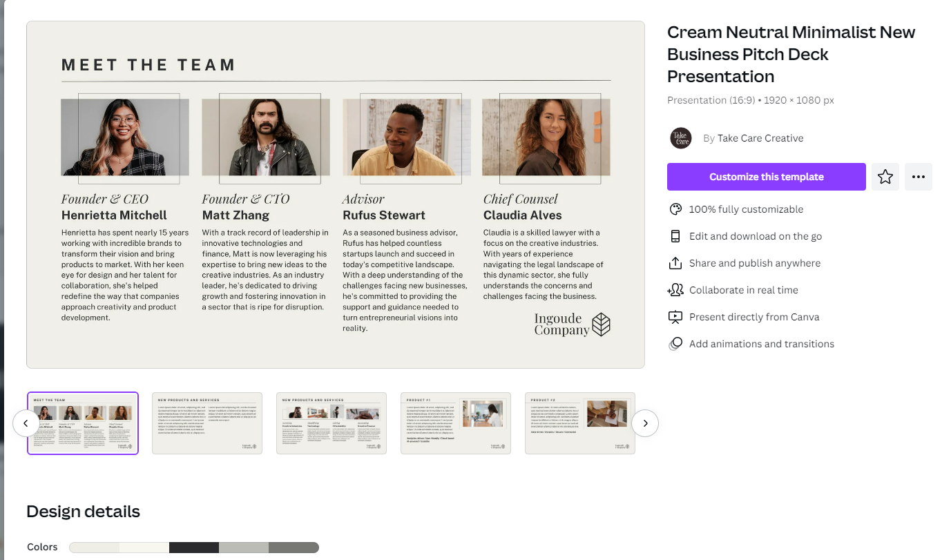Click the Henrietta Mitchell photo on slide

coord(125,137)
